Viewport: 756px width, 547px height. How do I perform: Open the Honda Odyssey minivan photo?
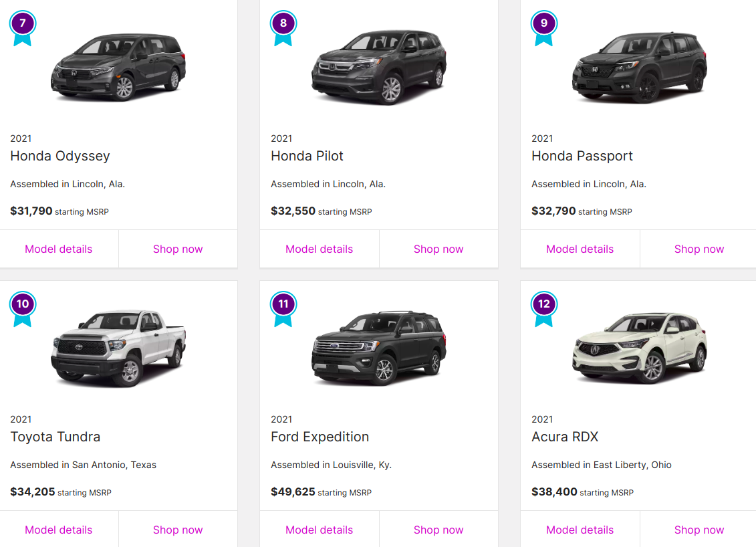point(118,67)
